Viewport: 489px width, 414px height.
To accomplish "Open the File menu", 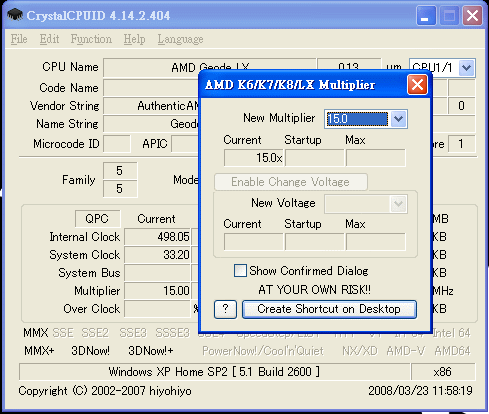I will coord(19,39).
